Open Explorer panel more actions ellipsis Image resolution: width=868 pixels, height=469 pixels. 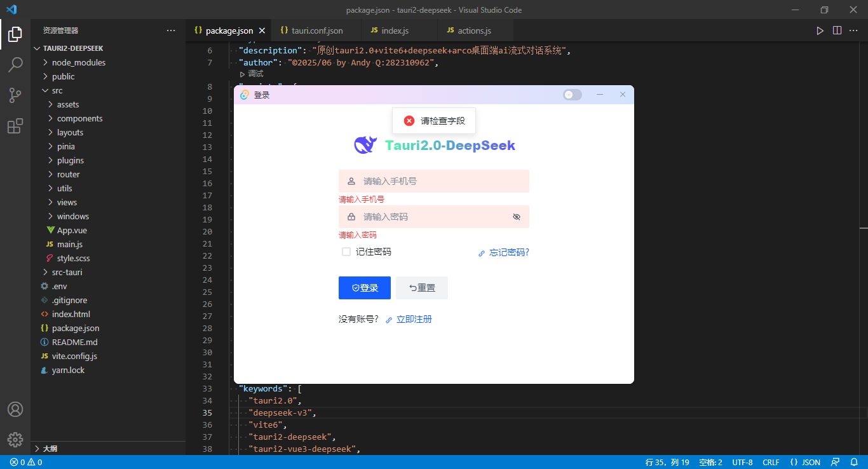(x=171, y=31)
